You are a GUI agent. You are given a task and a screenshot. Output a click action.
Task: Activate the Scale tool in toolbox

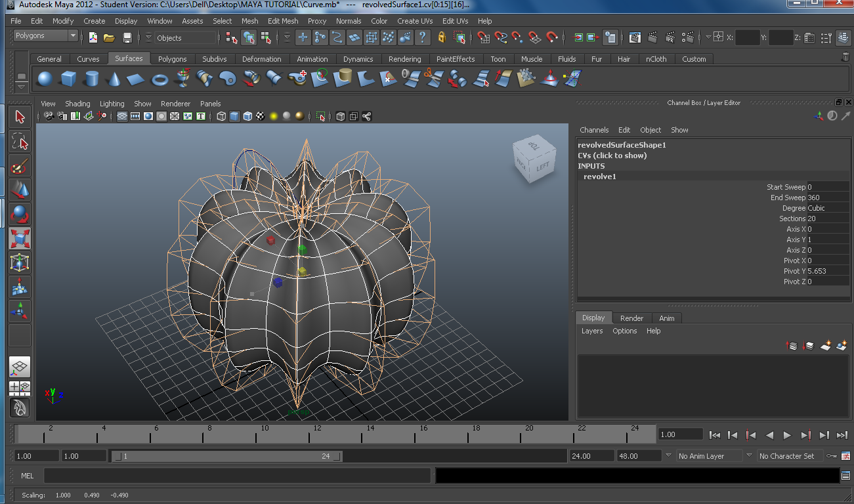pyautogui.click(x=20, y=238)
